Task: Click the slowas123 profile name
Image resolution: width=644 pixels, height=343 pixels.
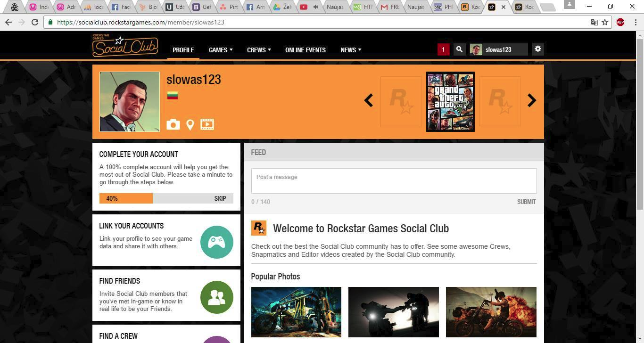Action: click(x=194, y=79)
